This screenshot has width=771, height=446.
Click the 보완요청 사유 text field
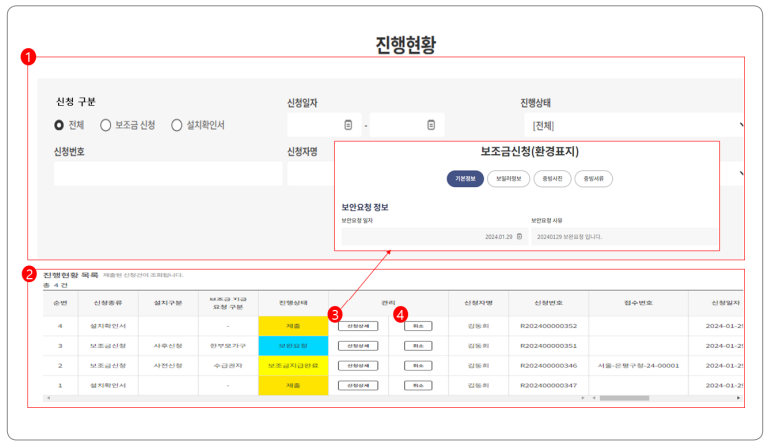[624, 237]
